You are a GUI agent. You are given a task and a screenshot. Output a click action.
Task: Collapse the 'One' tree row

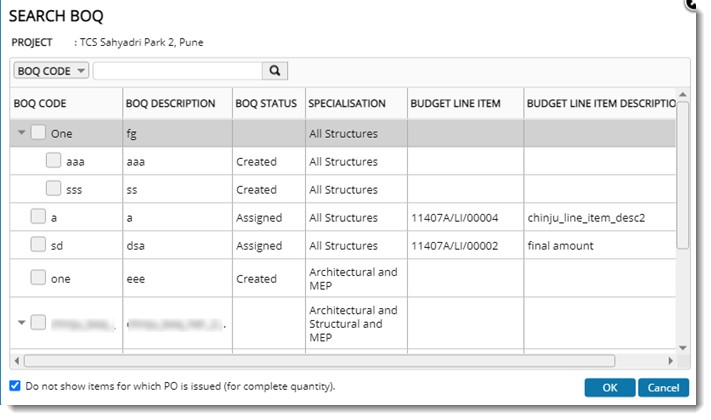click(x=20, y=133)
